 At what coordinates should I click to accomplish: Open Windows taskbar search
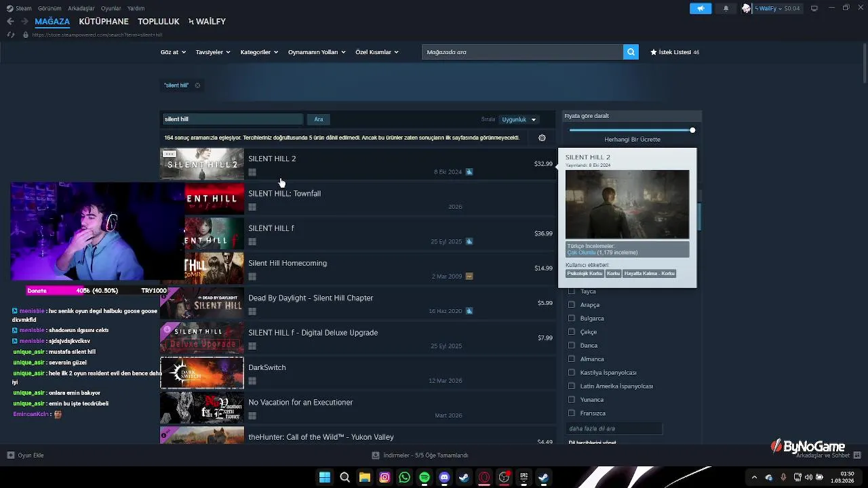pos(344,478)
